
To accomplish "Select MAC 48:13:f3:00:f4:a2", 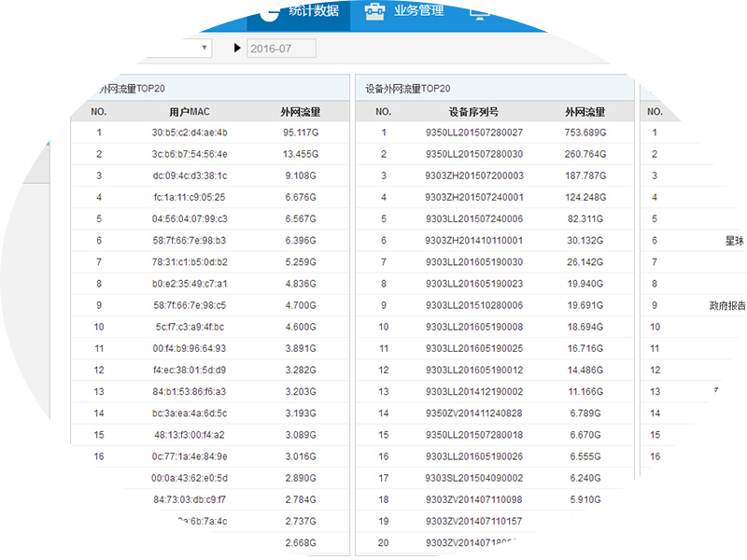I will tap(190, 435).
